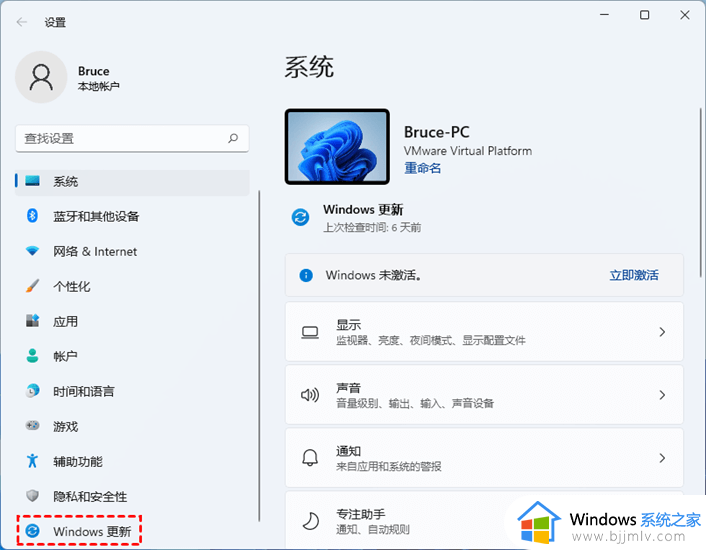Open 隐私和安全性 section
This screenshot has width=706, height=550.
click(x=132, y=496)
